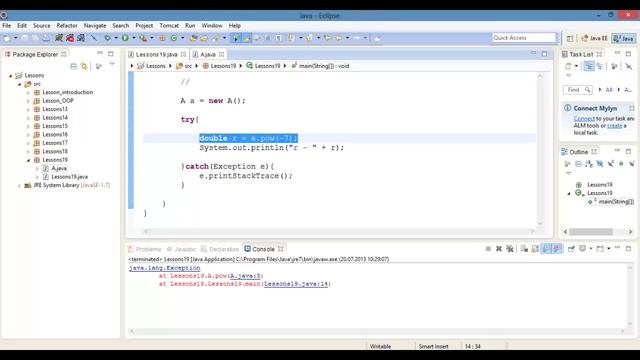Click Connect Mylyn info icon

pyautogui.click(x=567, y=108)
